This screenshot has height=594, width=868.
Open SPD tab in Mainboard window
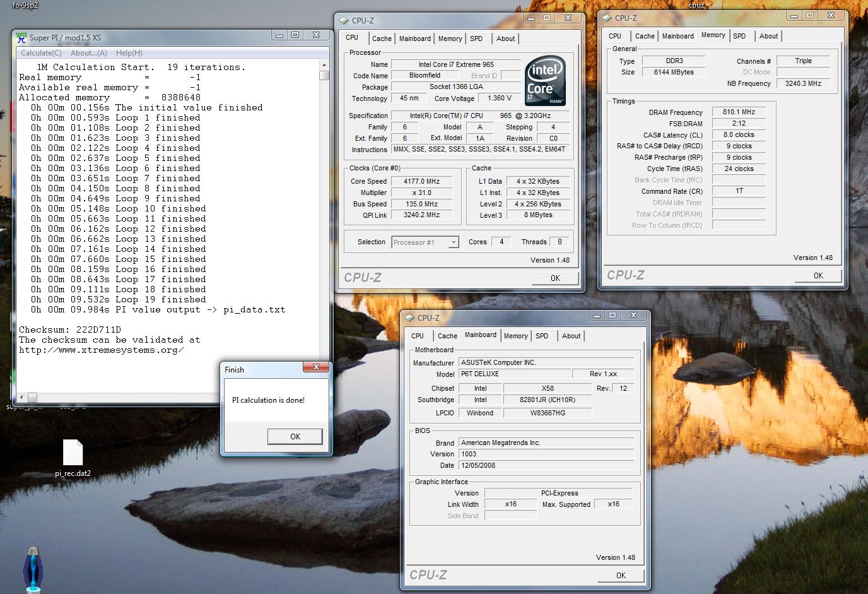point(542,336)
